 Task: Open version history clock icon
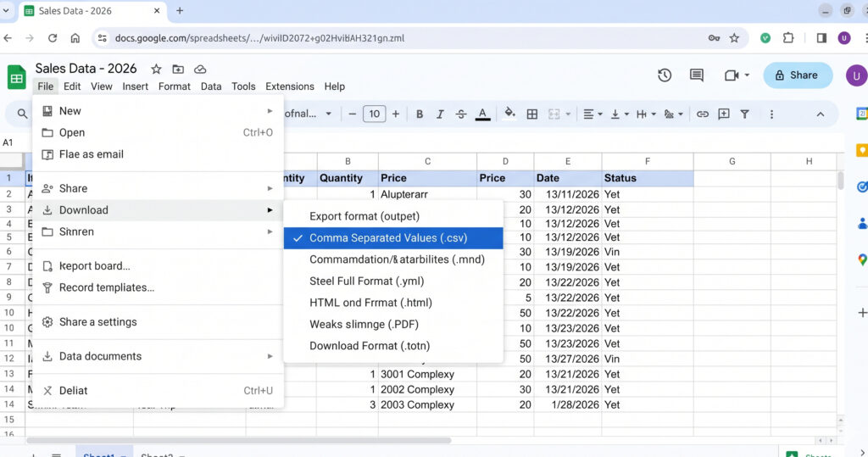tap(665, 75)
